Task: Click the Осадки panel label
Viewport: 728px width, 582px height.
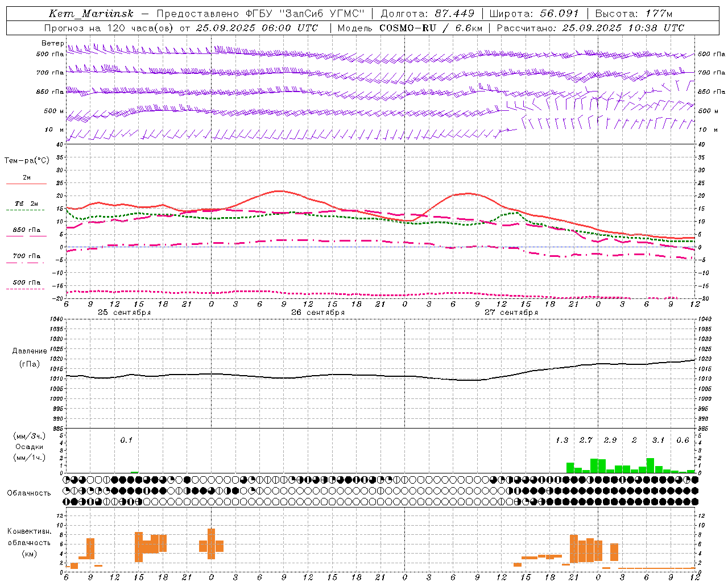Action: 30,447
